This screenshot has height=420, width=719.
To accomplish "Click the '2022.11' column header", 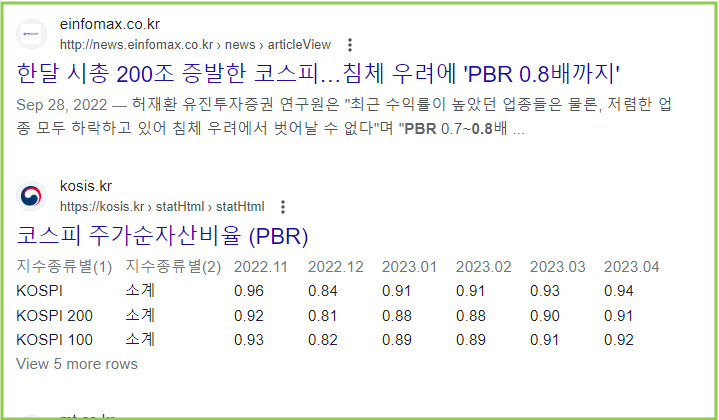I will tap(261, 267).
